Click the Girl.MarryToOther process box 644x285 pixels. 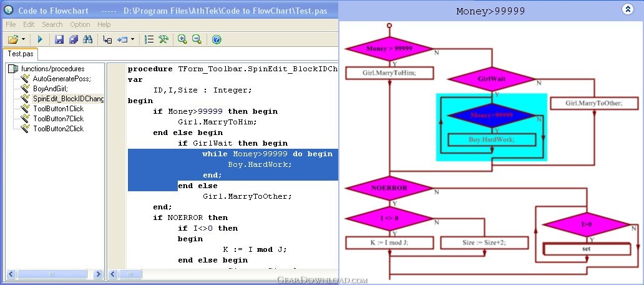pos(594,103)
